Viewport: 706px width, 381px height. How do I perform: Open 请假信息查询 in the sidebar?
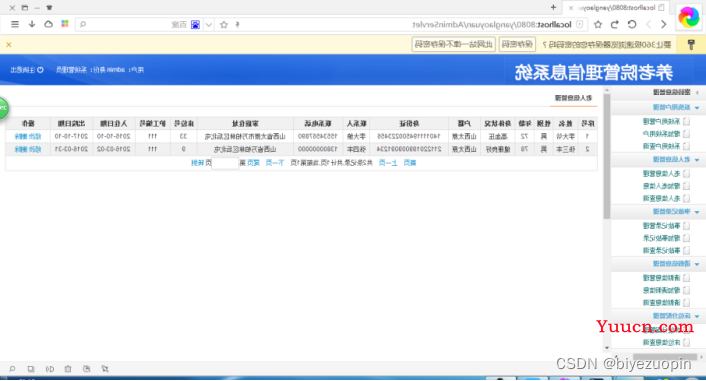coord(661,303)
